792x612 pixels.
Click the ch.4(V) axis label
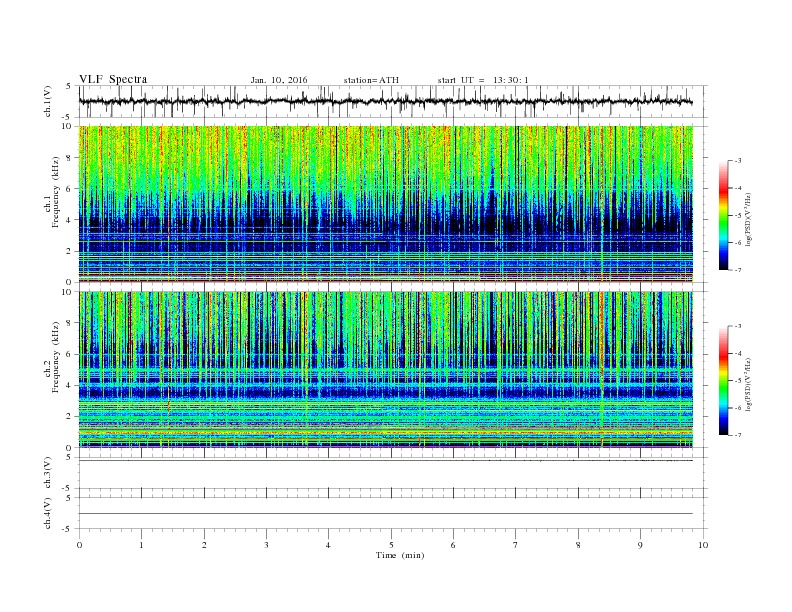48,513
